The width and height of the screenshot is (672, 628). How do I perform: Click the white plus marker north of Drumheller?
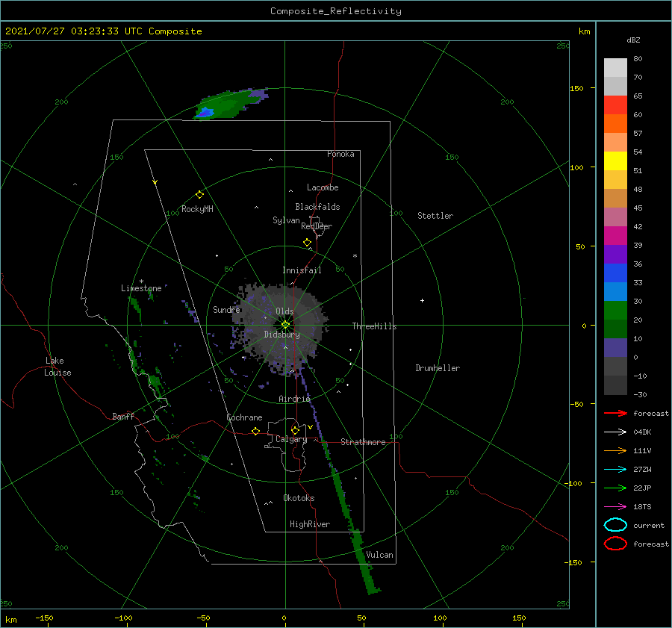coord(422,300)
